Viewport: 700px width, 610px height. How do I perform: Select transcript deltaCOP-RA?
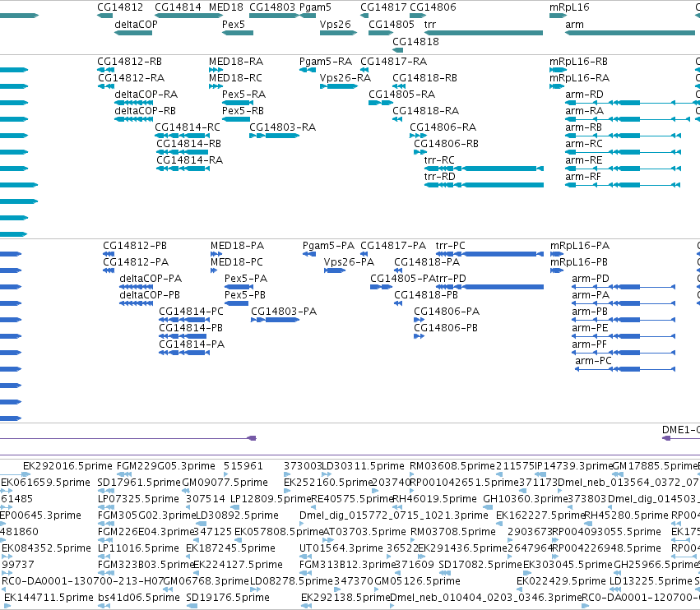point(134,103)
